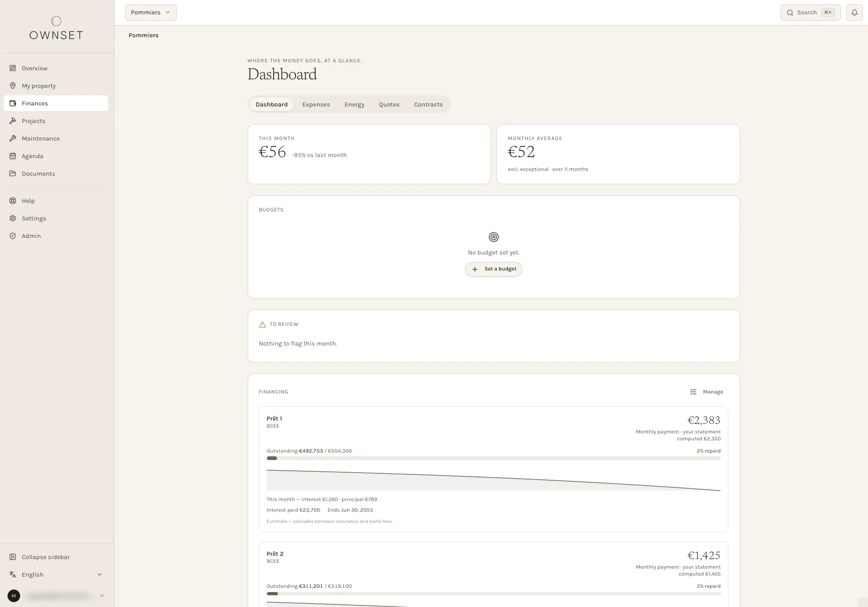Image resolution: width=868 pixels, height=607 pixels.
Task: Click the This Month €56 amount
Action: (x=273, y=152)
